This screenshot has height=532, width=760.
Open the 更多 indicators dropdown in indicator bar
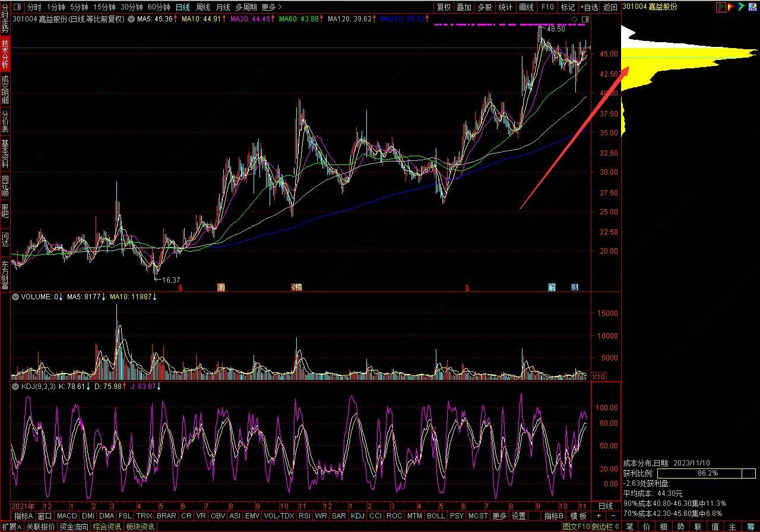click(x=500, y=516)
